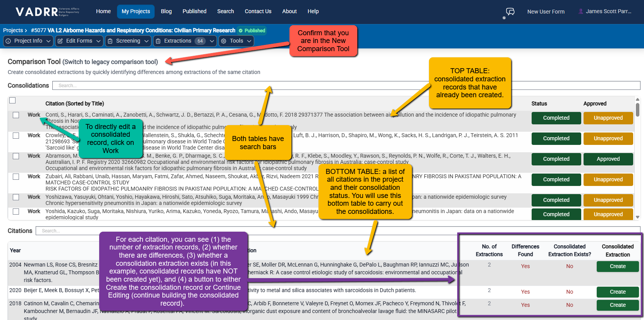The image size is (644, 320).
Task: Create consolidation for Beijer 2020 citation
Action: click(x=618, y=292)
